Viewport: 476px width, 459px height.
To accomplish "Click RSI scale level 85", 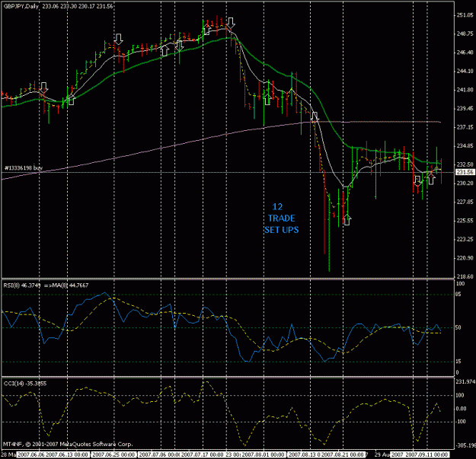I will 458,295.
